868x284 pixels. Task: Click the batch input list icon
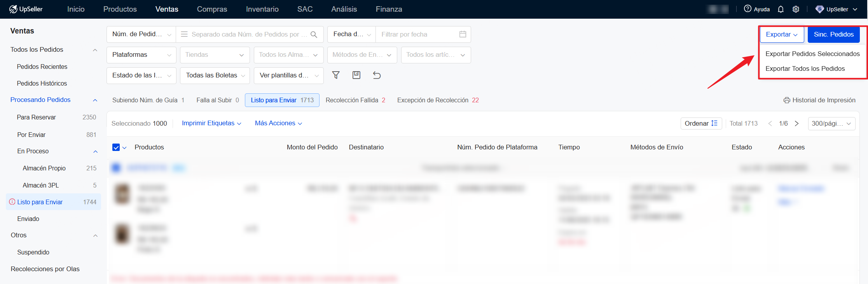(184, 34)
